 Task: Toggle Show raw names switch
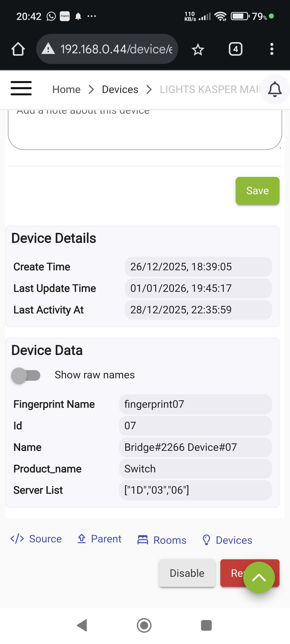click(x=26, y=375)
